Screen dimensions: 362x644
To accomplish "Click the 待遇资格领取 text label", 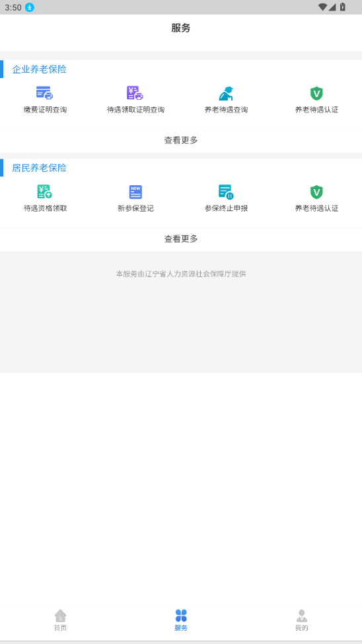I will [45, 209].
